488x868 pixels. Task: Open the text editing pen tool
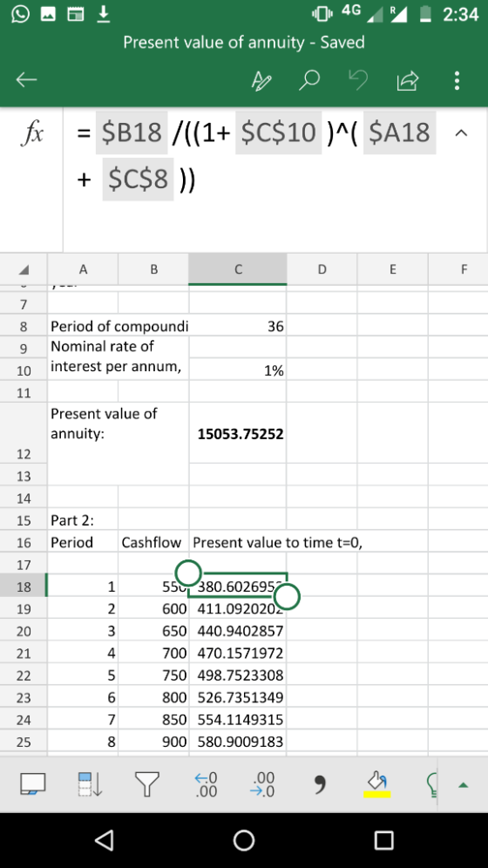click(x=261, y=81)
